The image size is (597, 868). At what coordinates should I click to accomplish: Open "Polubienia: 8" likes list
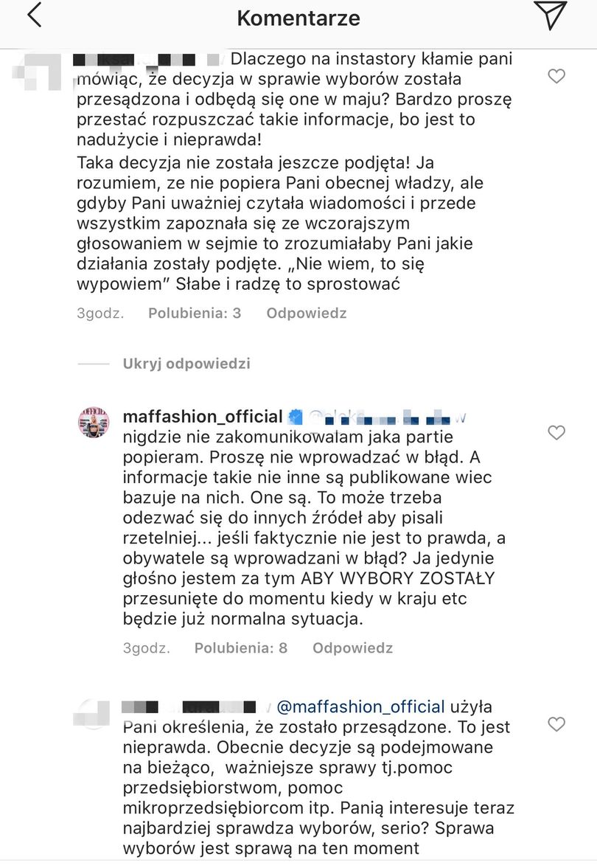[x=240, y=648]
